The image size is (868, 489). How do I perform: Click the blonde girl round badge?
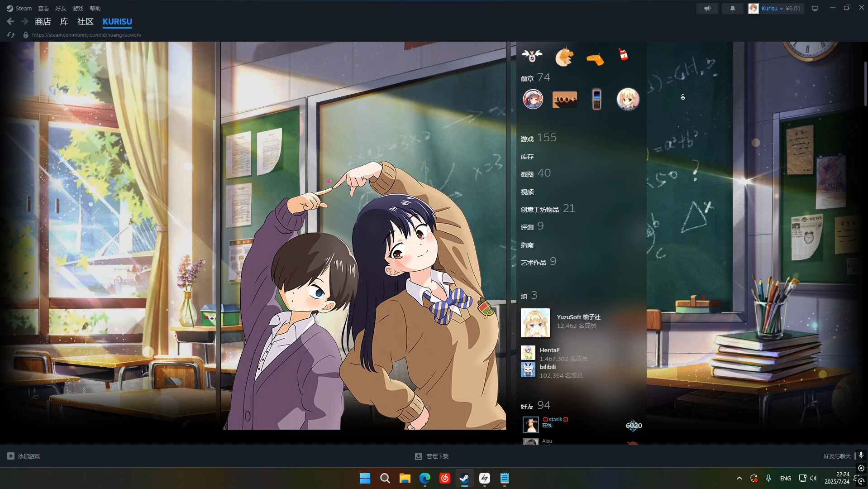click(628, 99)
